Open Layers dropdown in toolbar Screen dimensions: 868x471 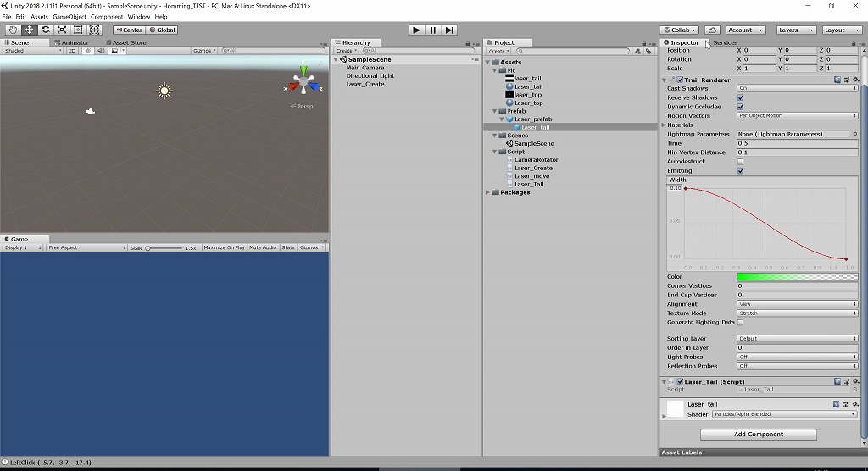796,30
